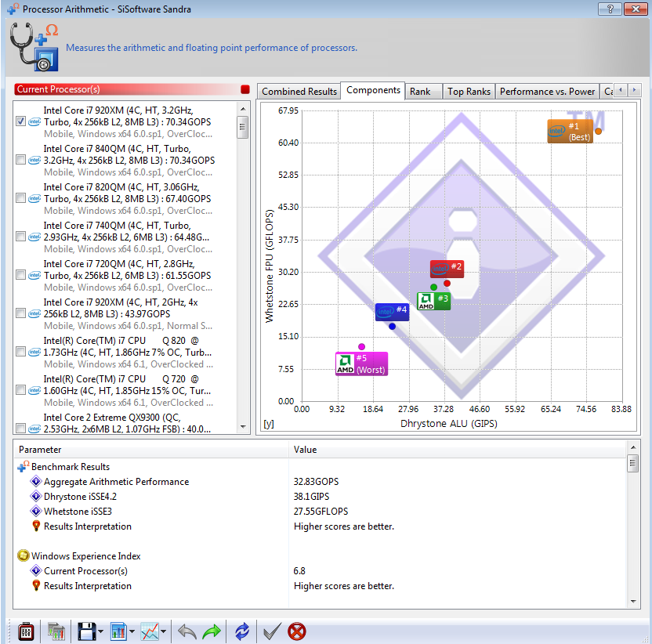Viewport: 652px width, 644px height.
Task: Check the Core i7 Q 720 checkbox
Action: click(x=21, y=390)
